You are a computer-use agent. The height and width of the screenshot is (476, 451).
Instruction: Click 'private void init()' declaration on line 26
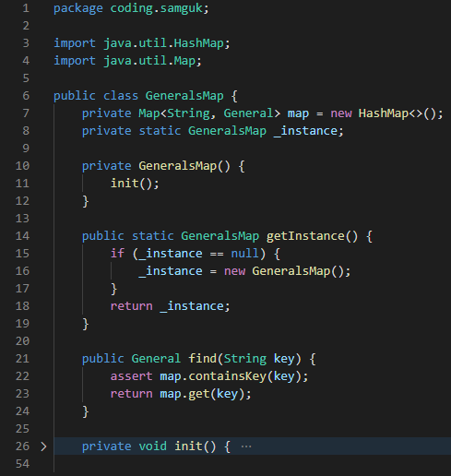(x=148, y=446)
